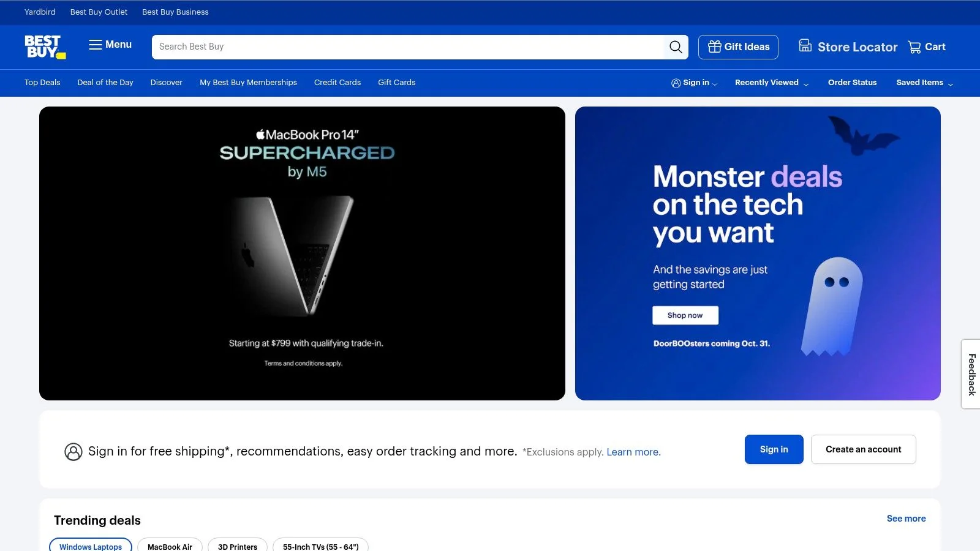
Task: Open the Feedback side tab
Action: click(x=971, y=374)
